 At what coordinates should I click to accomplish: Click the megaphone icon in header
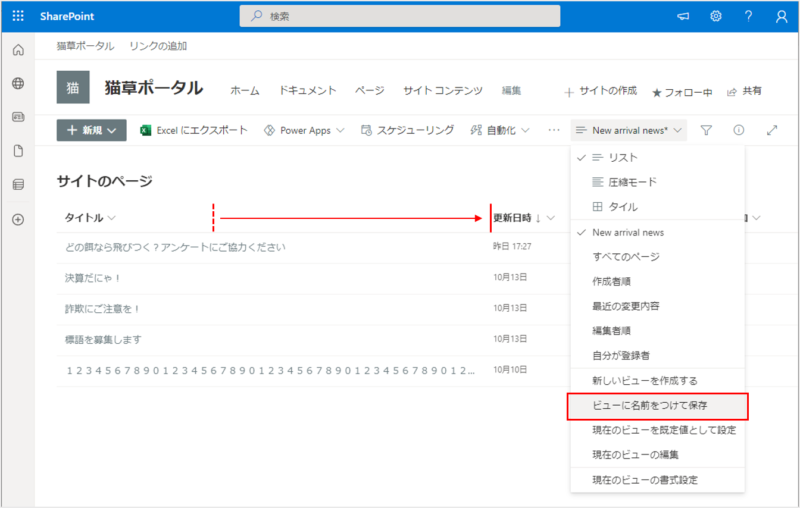click(x=684, y=17)
